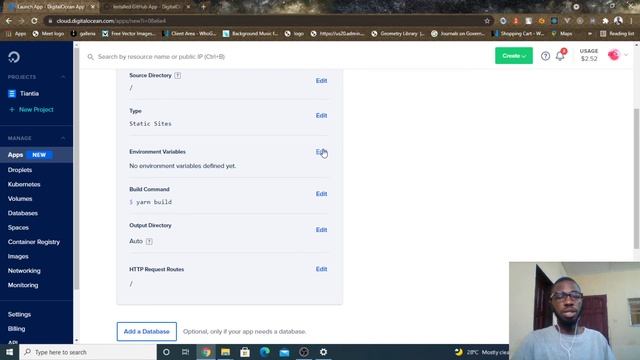Open Container Registry in sidebar
Screen dimensions: 640x360
coord(33,242)
